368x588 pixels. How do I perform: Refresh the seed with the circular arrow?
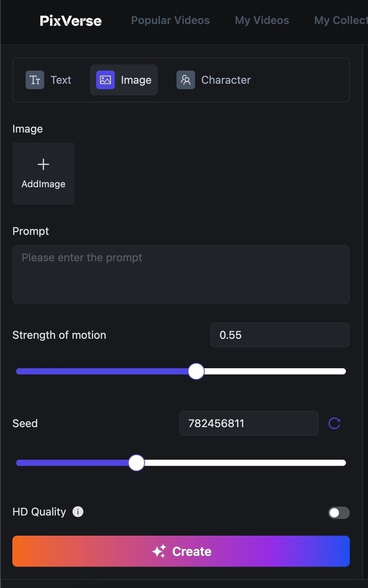point(334,423)
